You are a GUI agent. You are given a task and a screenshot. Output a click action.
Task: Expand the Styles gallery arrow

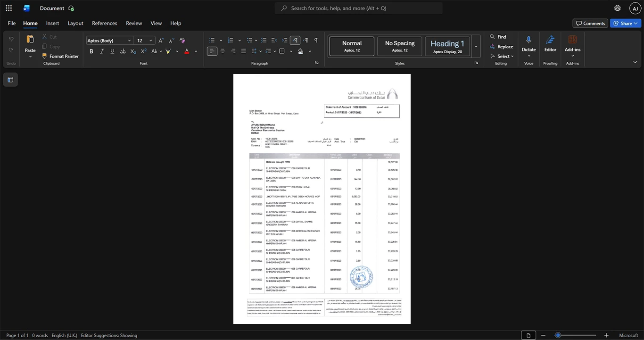[476, 47]
